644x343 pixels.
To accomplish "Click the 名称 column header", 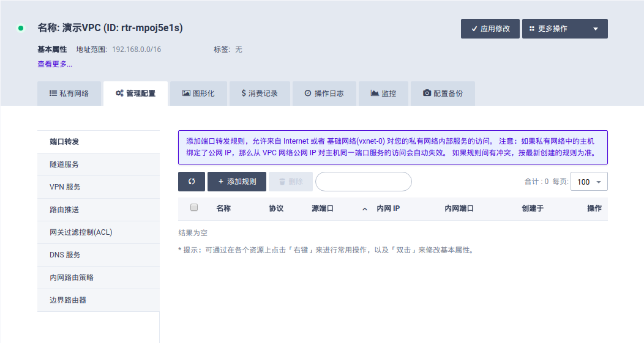I will coord(223,208).
